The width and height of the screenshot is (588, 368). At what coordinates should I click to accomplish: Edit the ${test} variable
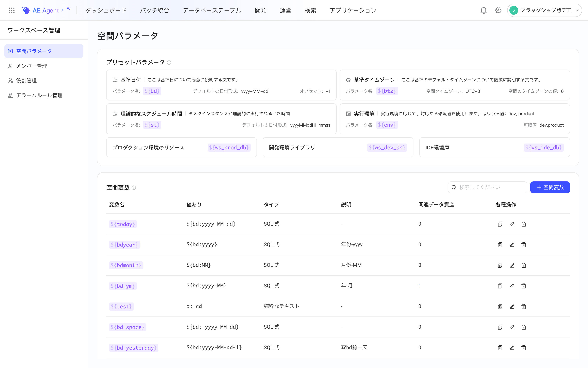512,306
